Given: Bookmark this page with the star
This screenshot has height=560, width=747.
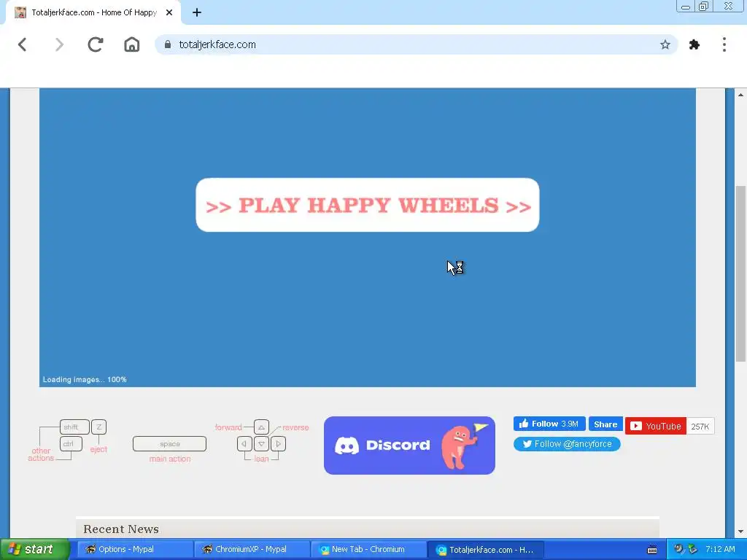Looking at the screenshot, I should click(665, 44).
